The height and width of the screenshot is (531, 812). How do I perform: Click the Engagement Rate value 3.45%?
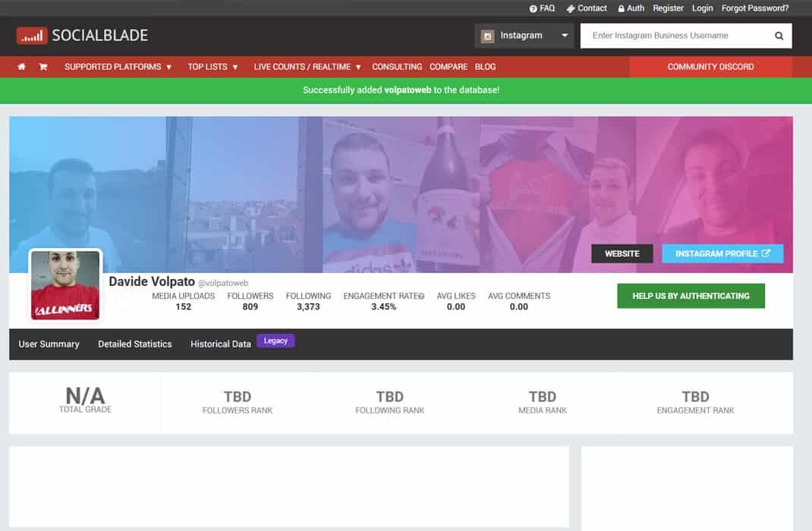pos(384,307)
